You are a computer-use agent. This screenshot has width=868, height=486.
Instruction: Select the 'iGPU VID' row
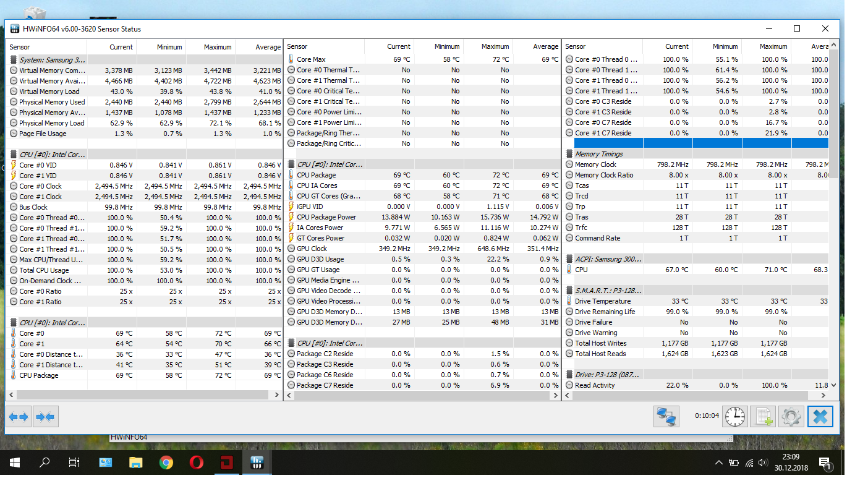423,207
